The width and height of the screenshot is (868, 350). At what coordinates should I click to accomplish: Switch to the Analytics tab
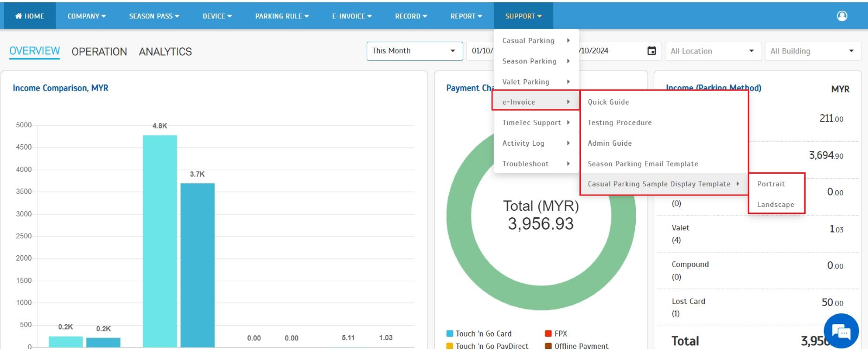click(165, 51)
